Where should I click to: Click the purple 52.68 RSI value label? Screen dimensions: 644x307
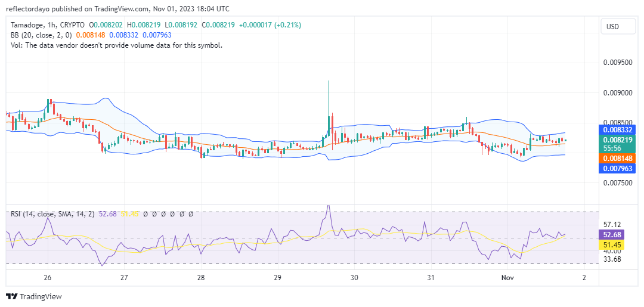(612, 235)
